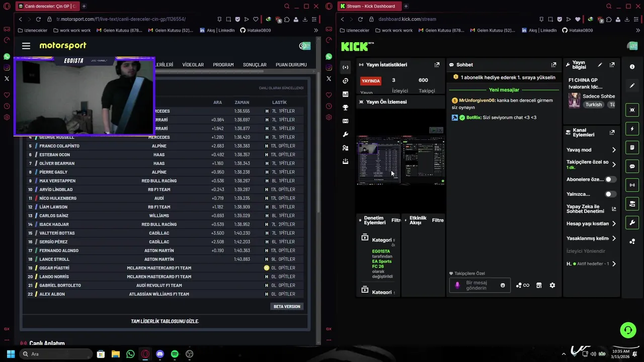
Task: Click the BETA VERSION button
Action: [287, 307]
